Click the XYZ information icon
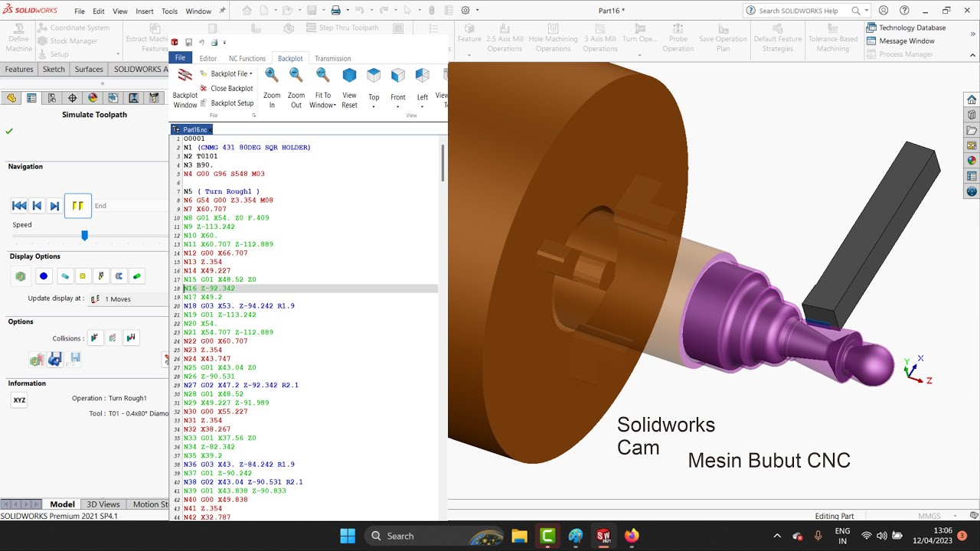Image resolution: width=980 pixels, height=551 pixels. 19,400
